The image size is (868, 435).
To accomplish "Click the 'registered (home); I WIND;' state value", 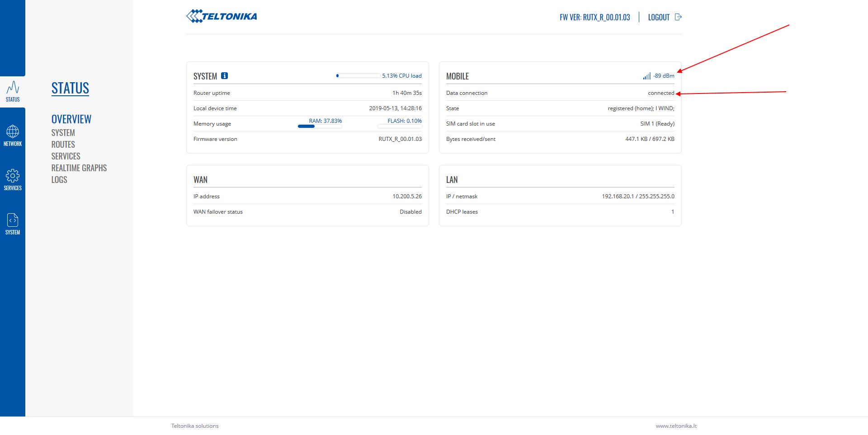I will click(x=641, y=108).
